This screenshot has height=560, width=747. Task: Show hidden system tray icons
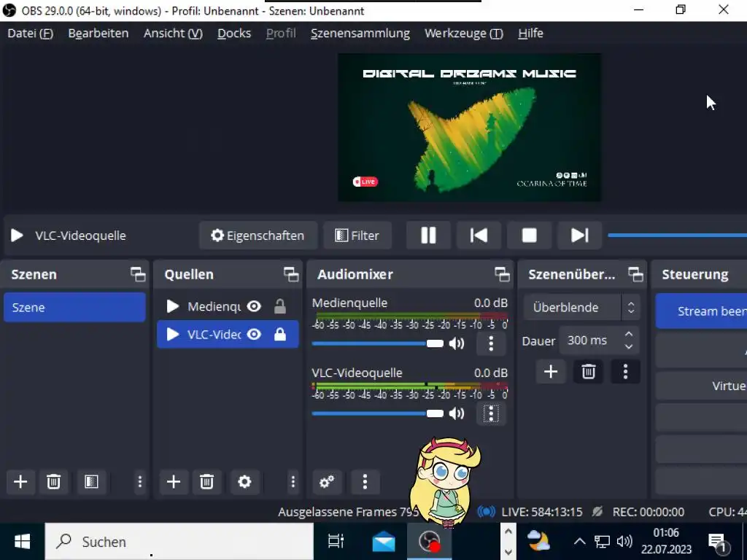pos(579,542)
